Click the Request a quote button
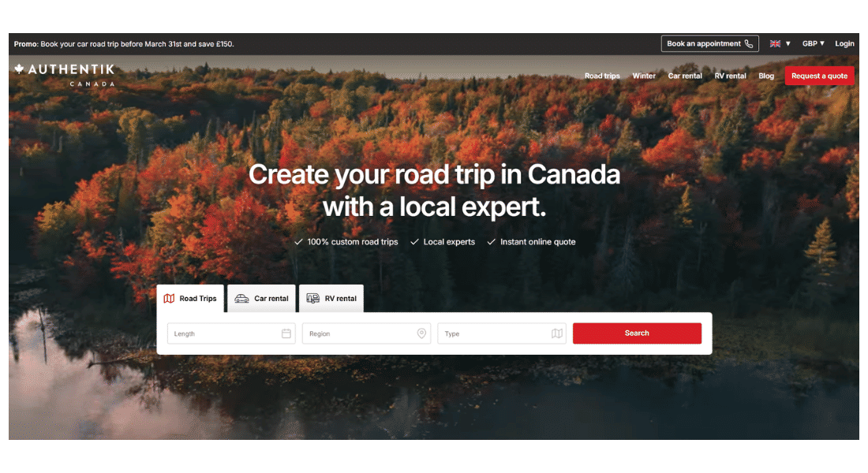The width and height of the screenshot is (868, 473). click(x=819, y=76)
